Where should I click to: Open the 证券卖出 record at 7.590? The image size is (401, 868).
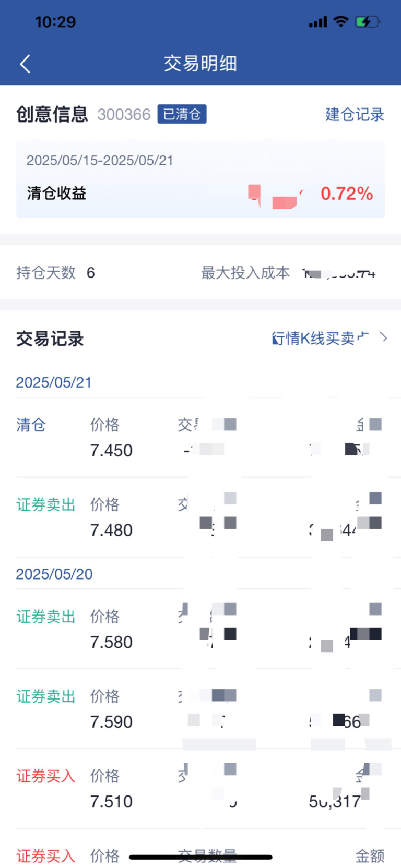click(200, 709)
